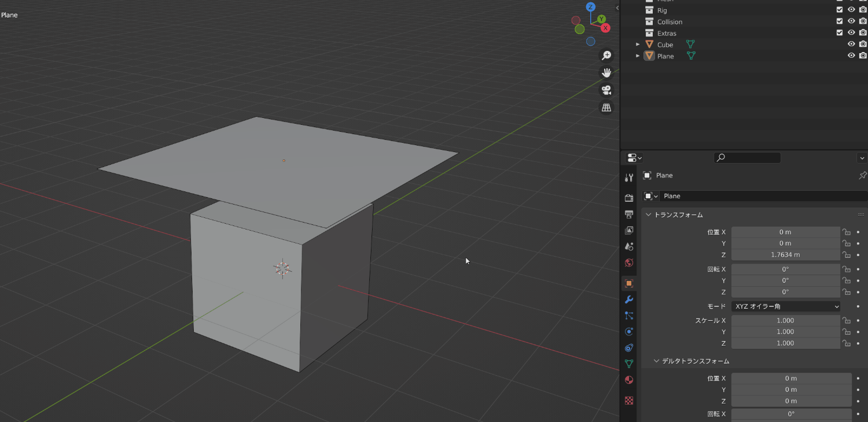This screenshot has height=422, width=868.
Task: Uncheck the Extras collection checkbox
Action: (840, 33)
